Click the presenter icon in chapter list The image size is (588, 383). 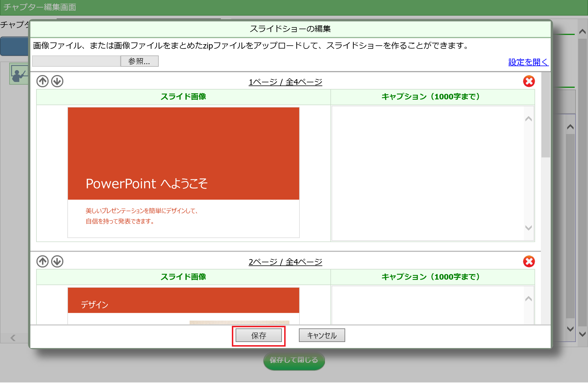coord(19,74)
